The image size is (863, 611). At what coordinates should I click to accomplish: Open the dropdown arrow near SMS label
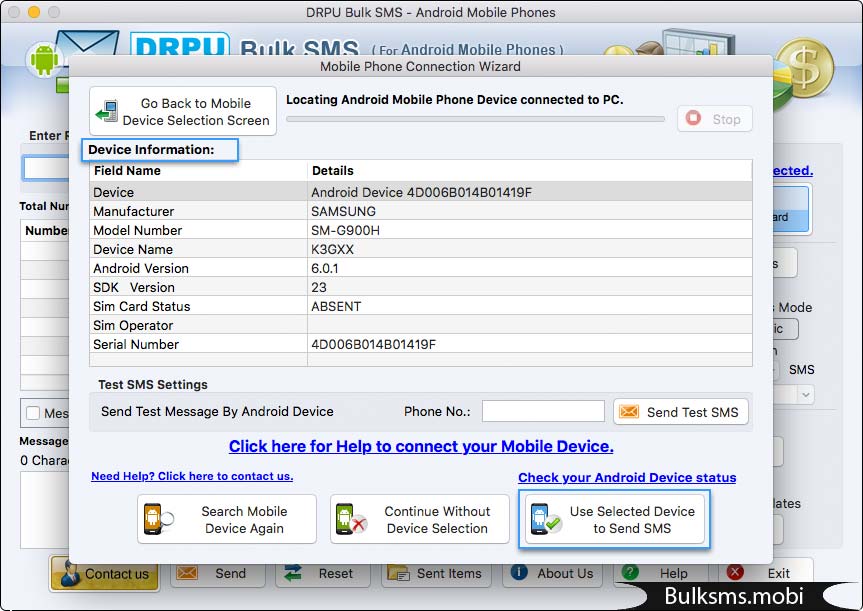[806, 395]
